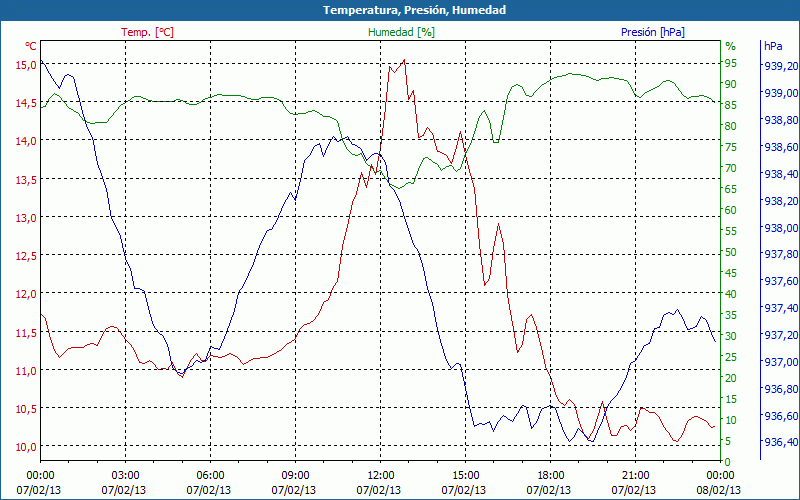Screen dimensions: 800x500
Task: Click the 937,40 pressure axis value
Action: pos(781,308)
